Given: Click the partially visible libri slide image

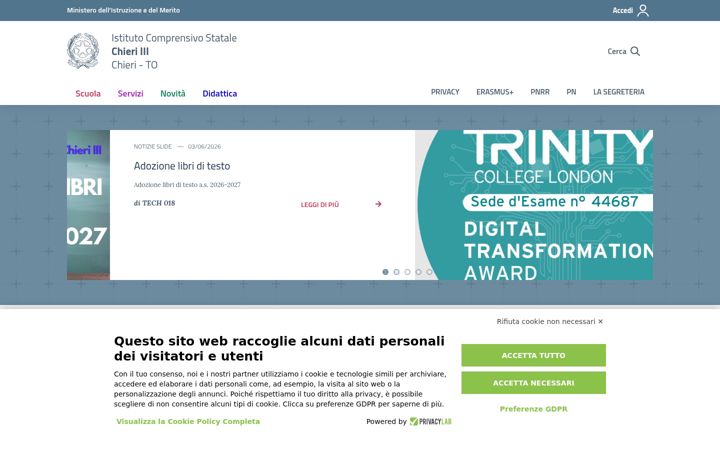Looking at the screenshot, I should coord(88,205).
